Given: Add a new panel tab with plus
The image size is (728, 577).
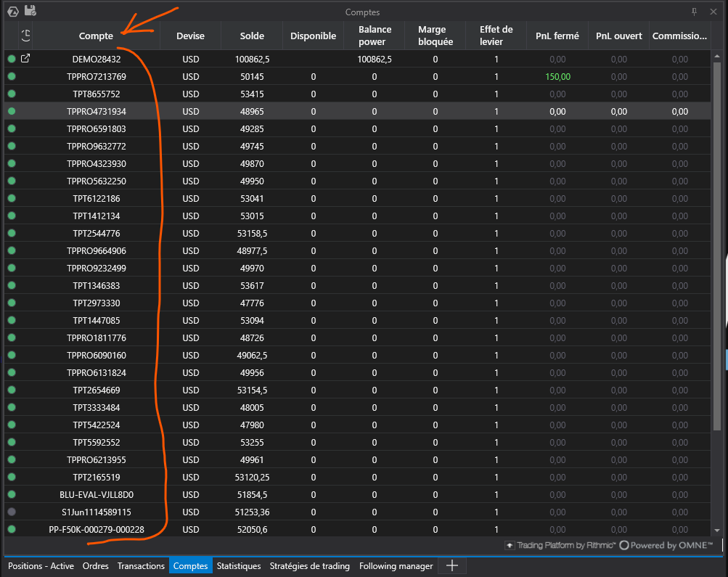Looking at the screenshot, I should coord(451,565).
